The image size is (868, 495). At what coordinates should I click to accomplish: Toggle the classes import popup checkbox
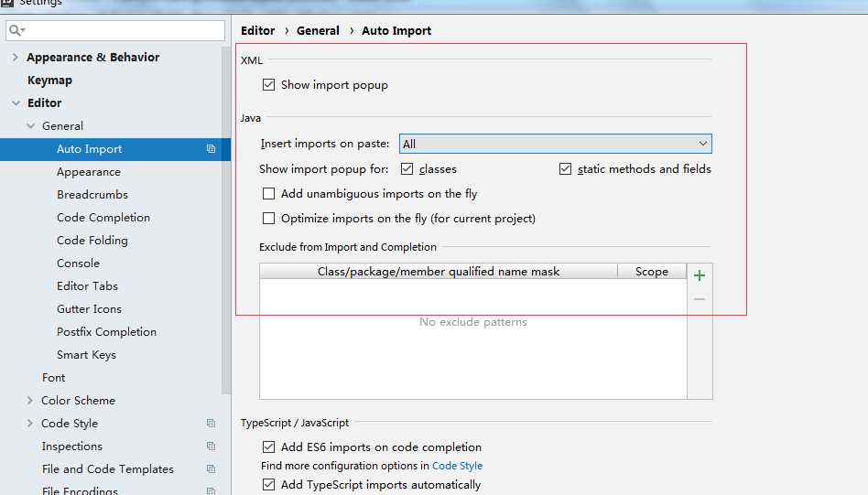coord(407,168)
